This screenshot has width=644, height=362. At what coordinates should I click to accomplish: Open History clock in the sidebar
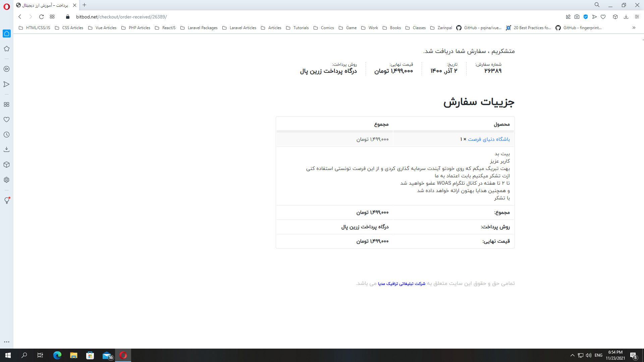coord(6,135)
